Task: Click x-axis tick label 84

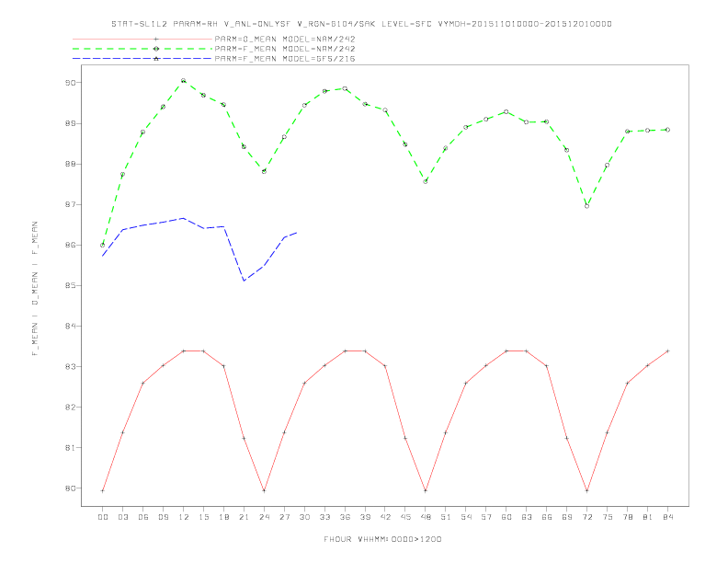Action: pos(667,517)
